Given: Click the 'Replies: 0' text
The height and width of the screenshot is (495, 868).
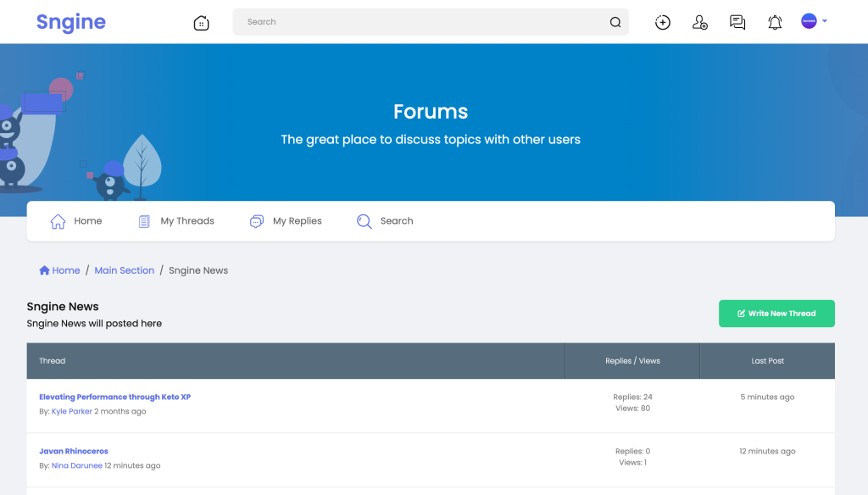Looking at the screenshot, I should (632, 451).
